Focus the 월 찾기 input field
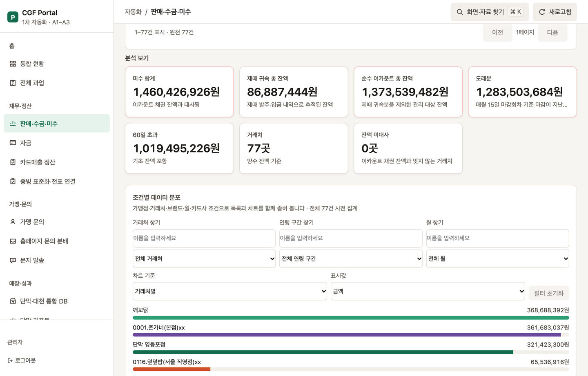Image resolution: width=588 pixels, height=376 pixels. point(497,238)
